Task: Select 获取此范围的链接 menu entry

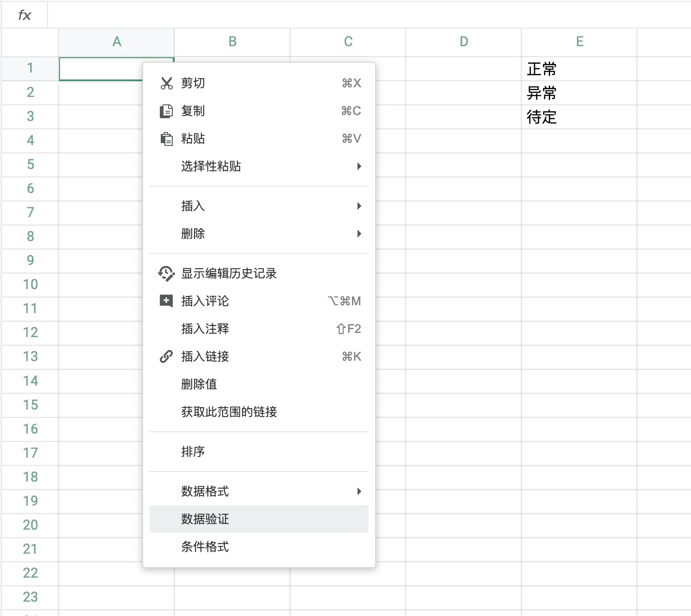Action: pyautogui.click(x=259, y=412)
